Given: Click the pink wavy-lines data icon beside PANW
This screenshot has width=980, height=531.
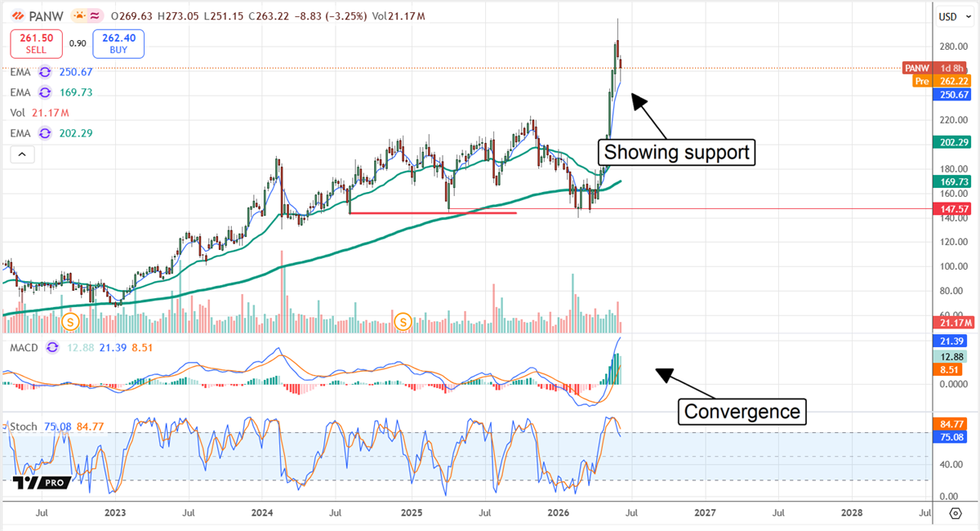Looking at the screenshot, I should pyautogui.click(x=96, y=16).
